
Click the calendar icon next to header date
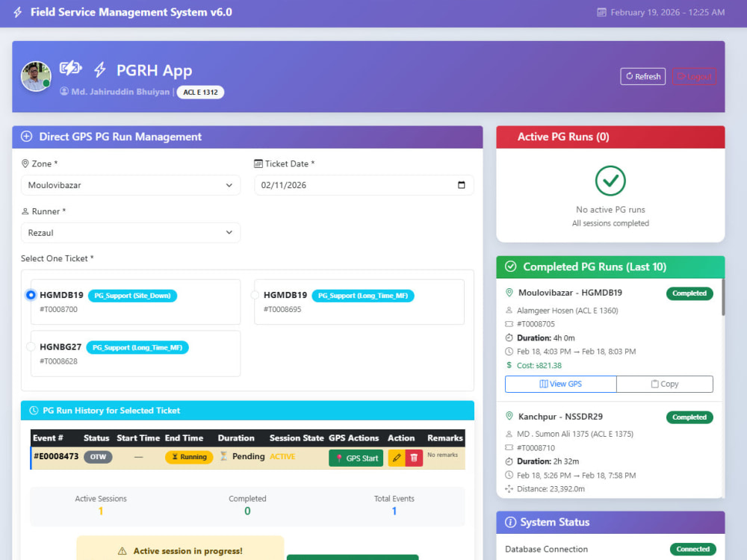(x=601, y=13)
